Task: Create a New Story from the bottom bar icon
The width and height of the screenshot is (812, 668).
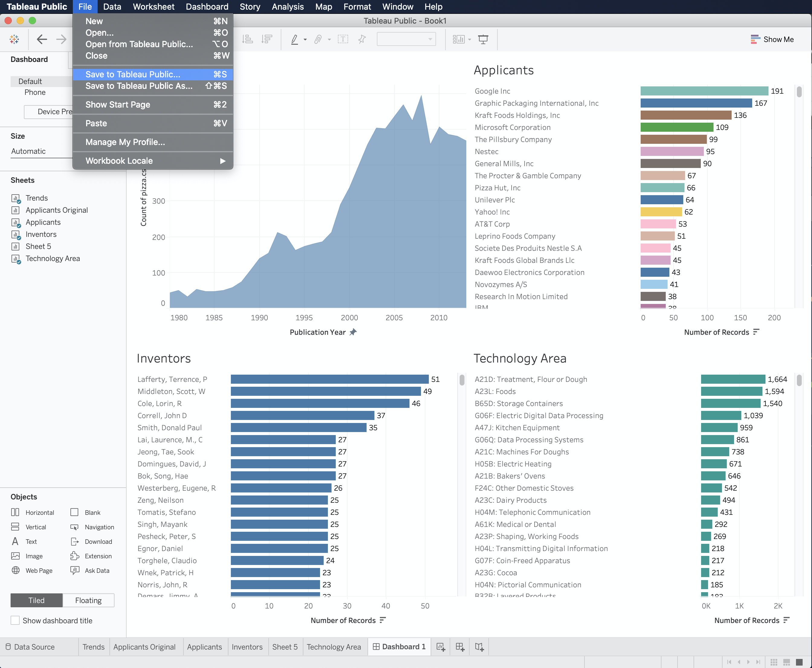Action: [479, 647]
